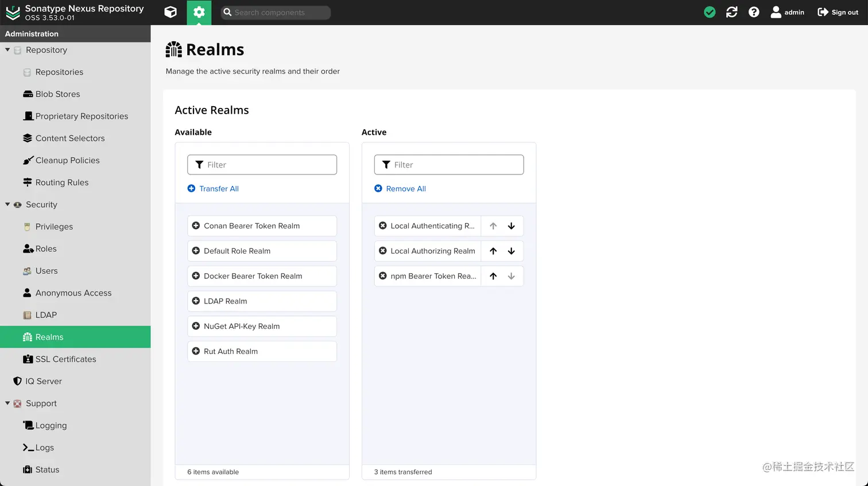Remove Local Authorizing Realm via its x icon
The height and width of the screenshot is (486, 868).
(383, 251)
